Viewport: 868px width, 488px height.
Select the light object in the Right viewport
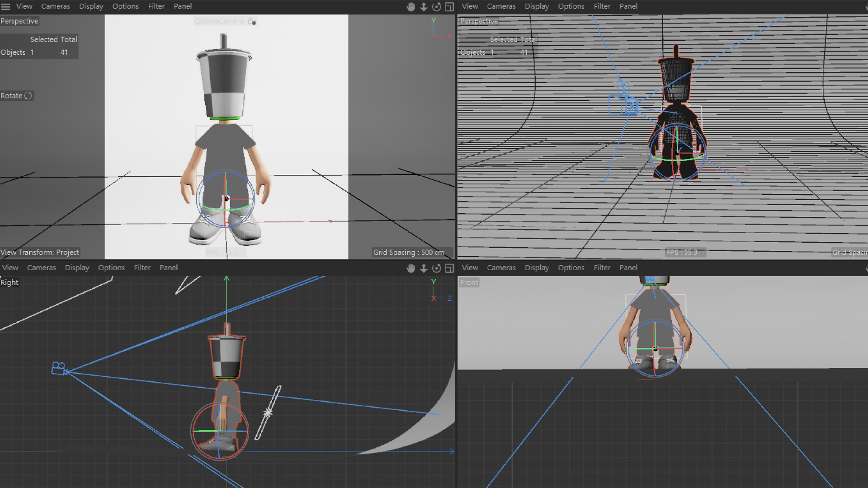click(x=268, y=412)
